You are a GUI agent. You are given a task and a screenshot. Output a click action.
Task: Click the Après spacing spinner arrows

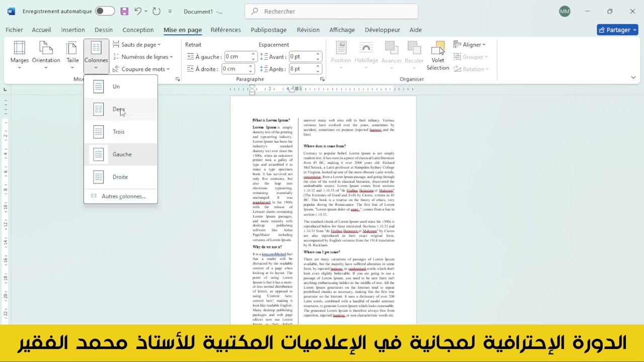pyautogui.click(x=318, y=69)
